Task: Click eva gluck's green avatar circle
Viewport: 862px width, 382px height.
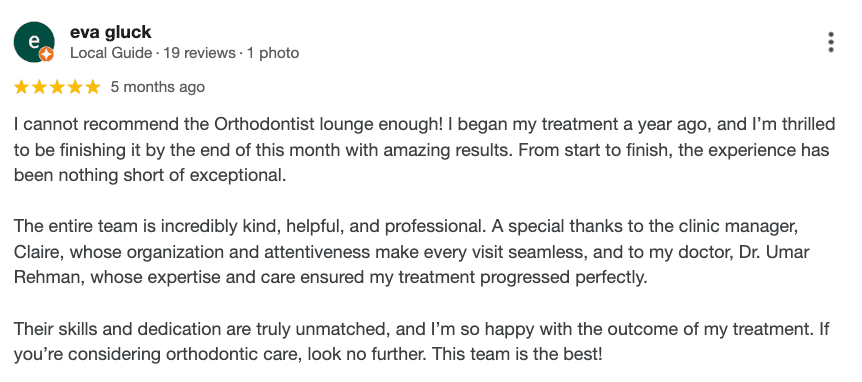Action: [34, 42]
